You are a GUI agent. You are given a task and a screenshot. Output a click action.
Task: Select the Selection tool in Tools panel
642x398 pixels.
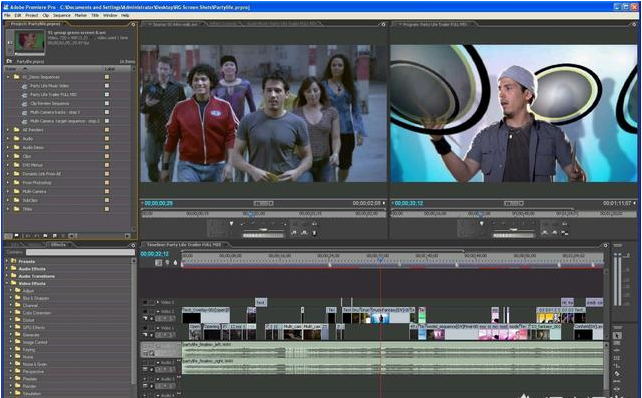point(617,335)
